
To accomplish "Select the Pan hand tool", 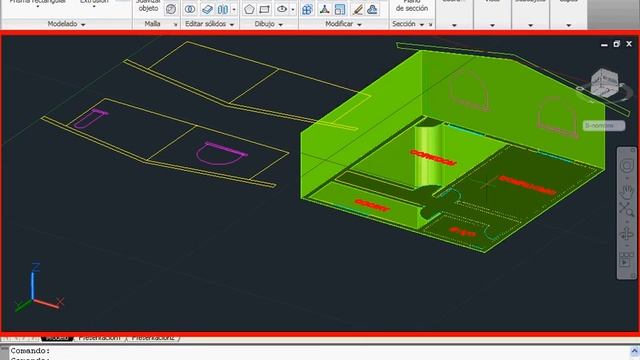I will tap(627, 192).
